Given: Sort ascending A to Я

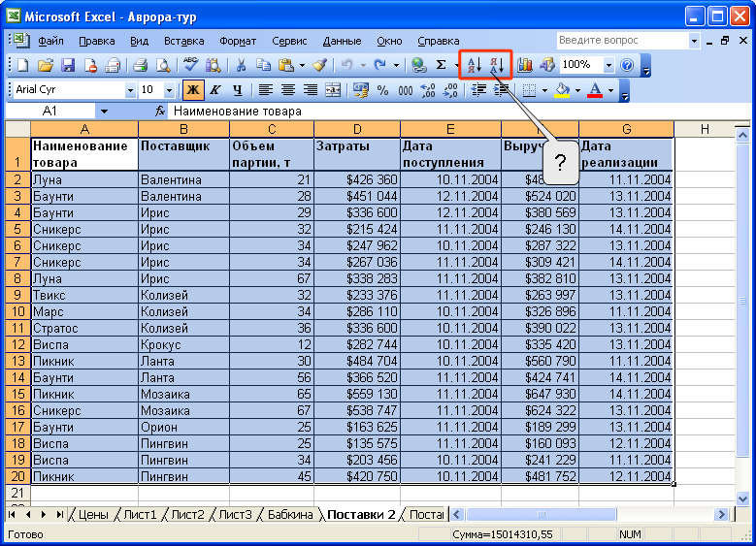Looking at the screenshot, I should click(x=474, y=65).
